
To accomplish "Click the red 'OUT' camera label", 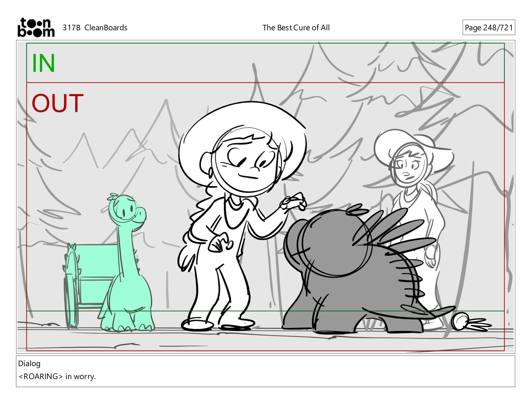I will coord(57,103).
